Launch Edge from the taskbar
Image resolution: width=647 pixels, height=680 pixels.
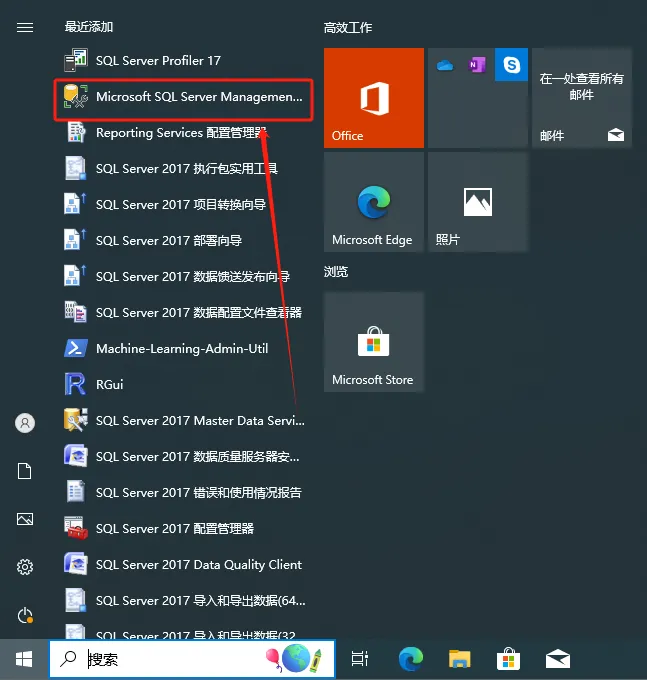coord(411,659)
